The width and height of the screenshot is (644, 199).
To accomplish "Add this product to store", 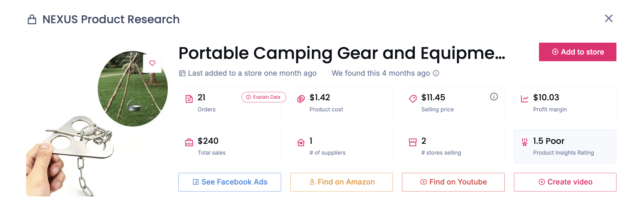I will 577,52.
